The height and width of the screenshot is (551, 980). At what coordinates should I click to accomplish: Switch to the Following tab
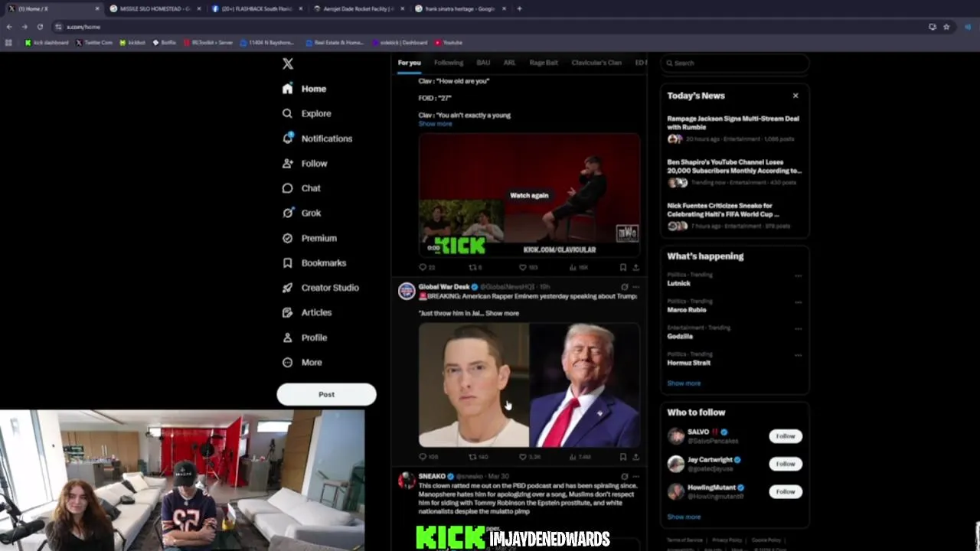click(449, 63)
